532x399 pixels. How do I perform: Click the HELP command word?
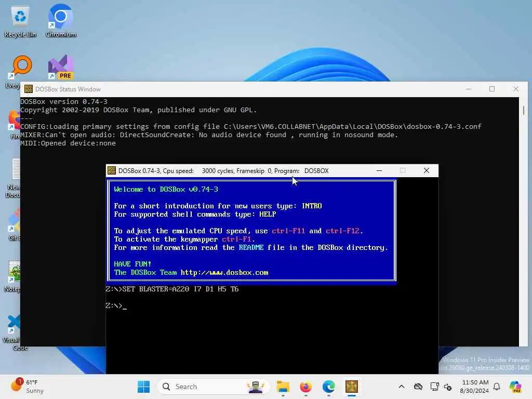[x=268, y=215]
